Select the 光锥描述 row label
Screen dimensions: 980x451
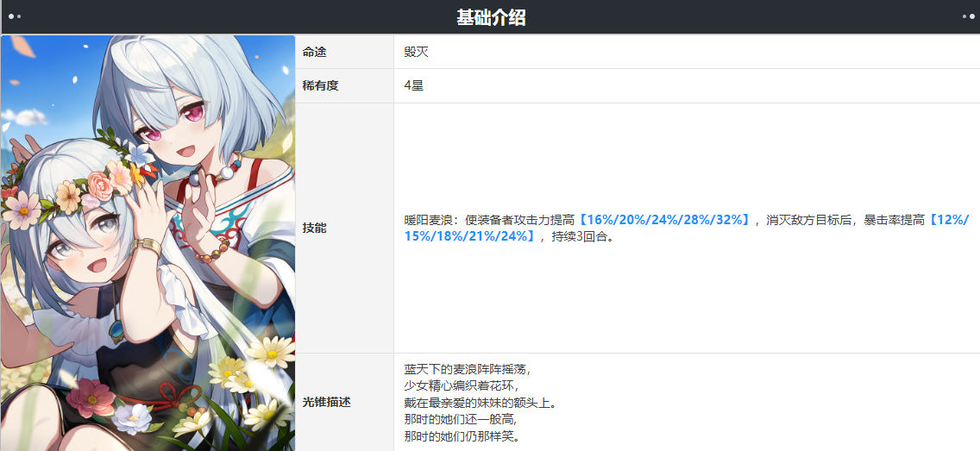pyautogui.click(x=326, y=402)
